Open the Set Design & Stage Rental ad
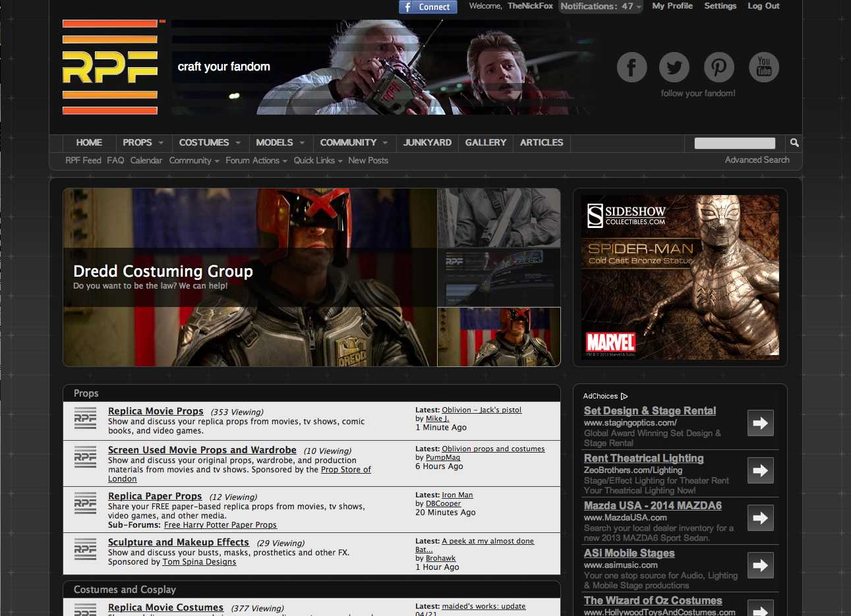 click(x=650, y=410)
